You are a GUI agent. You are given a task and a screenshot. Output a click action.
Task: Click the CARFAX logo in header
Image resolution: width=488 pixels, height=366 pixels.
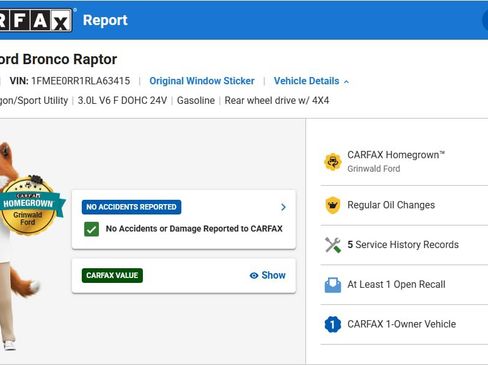pyautogui.click(x=36, y=20)
